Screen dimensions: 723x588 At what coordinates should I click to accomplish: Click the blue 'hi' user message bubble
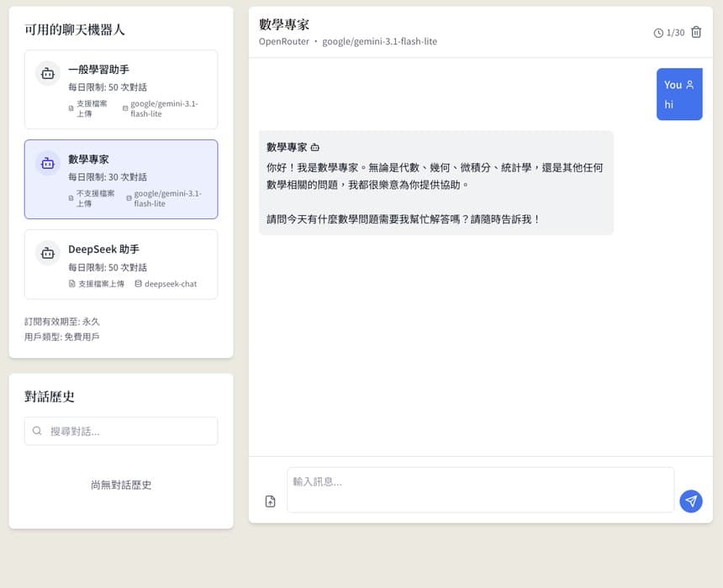pyautogui.click(x=679, y=94)
